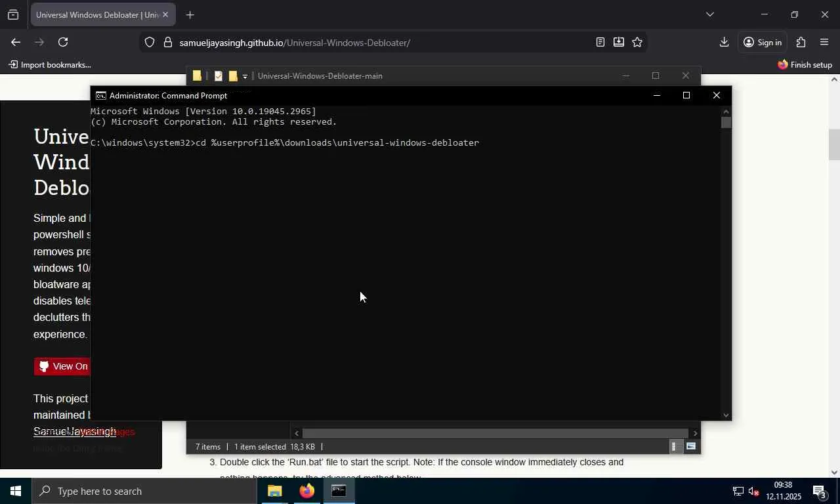Click '1 item selected 18,3 KB' status text
Image resolution: width=840 pixels, height=504 pixels.
click(x=274, y=447)
